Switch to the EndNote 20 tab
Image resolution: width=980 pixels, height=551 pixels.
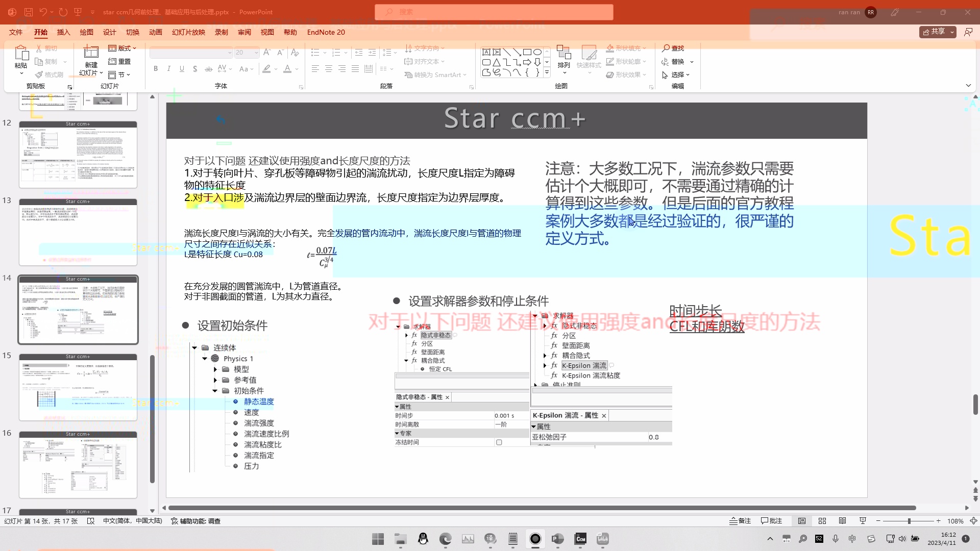(x=326, y=32)
